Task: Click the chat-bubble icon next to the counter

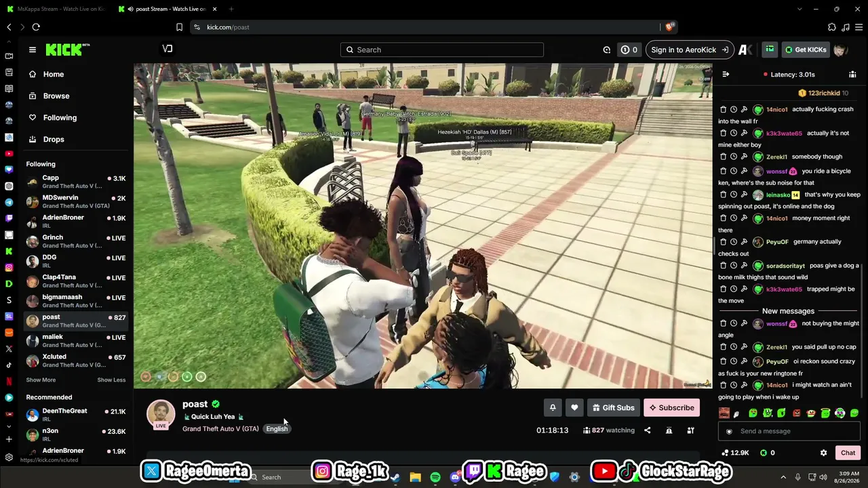Action: point(607,49)
